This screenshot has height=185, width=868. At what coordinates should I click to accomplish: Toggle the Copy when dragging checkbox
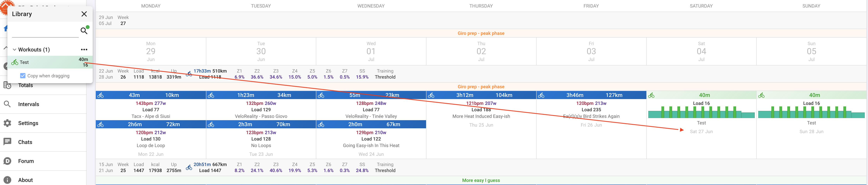22,76
